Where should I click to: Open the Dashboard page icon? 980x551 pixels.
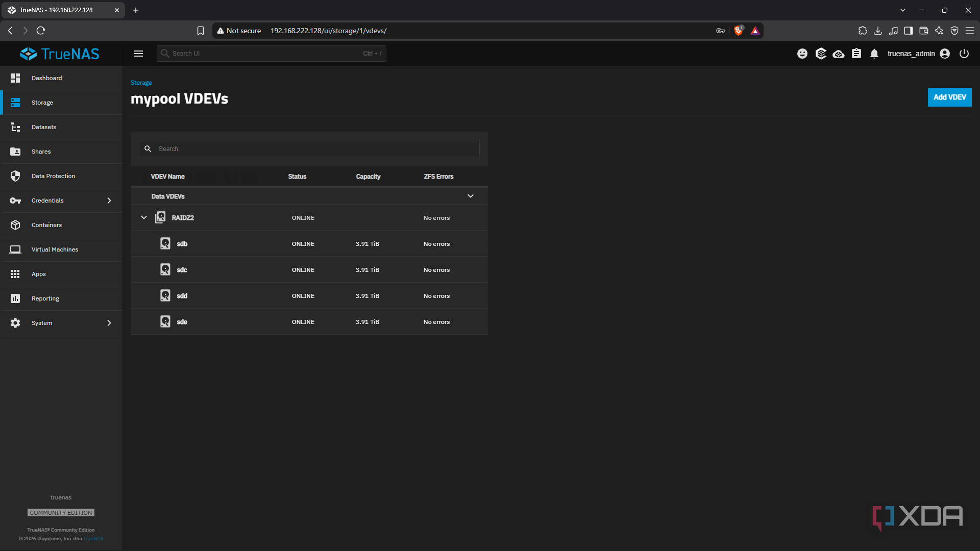pyautogui.click(x=15, y=78)
